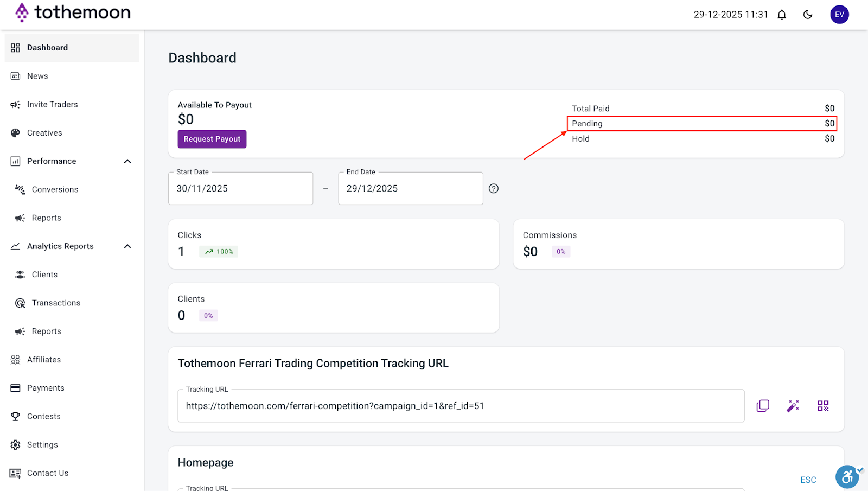Click the tothemoon logo
This screenshot has height=491, width=868.
point(73,12)
